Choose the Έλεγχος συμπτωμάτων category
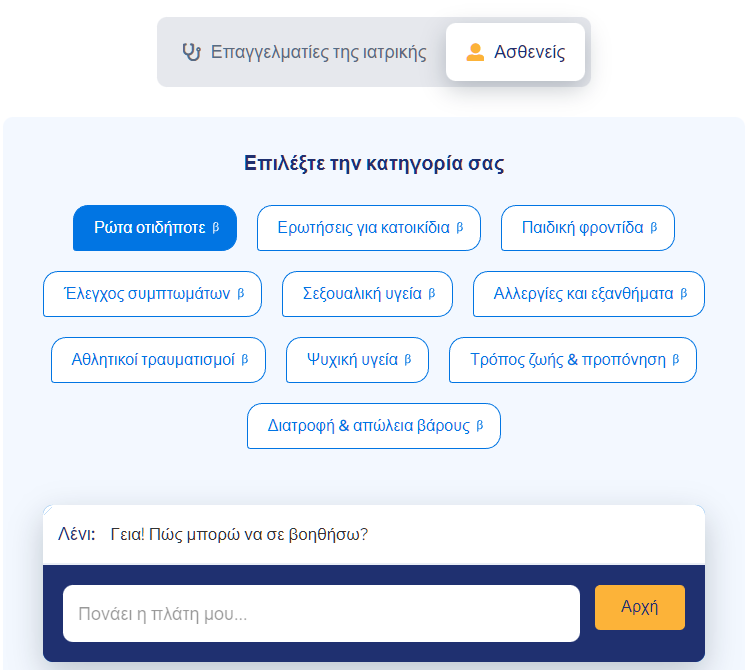The image size is (750, 670). (153, 294)
